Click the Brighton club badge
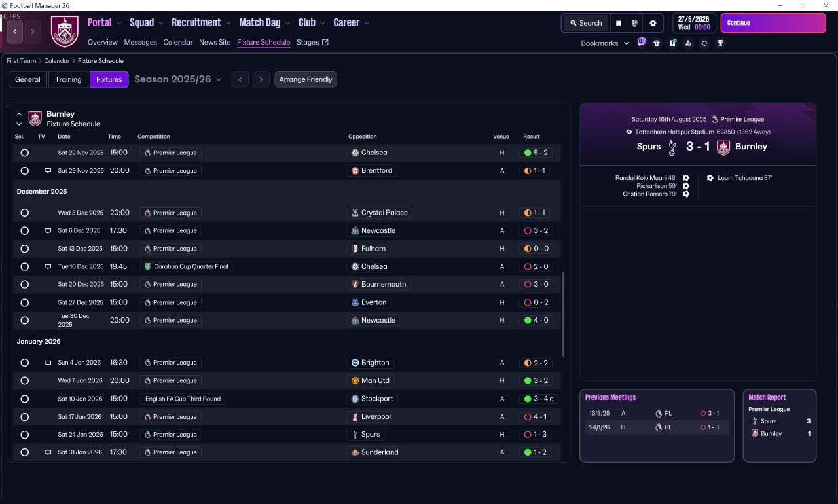 click(x=355, y=363)
